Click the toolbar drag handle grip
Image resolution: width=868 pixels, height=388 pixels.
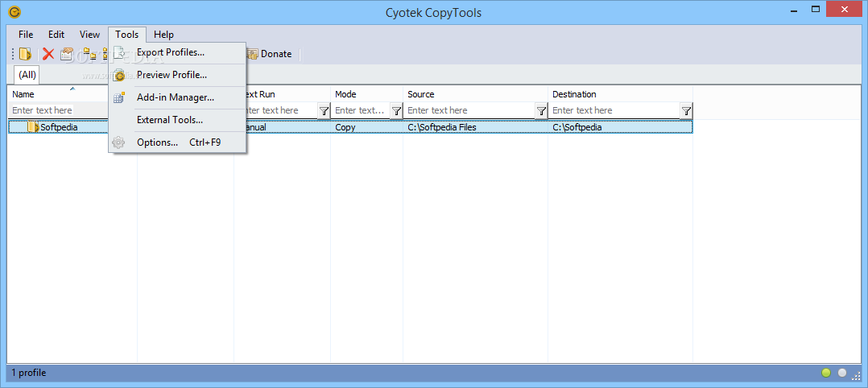(13, 54)
